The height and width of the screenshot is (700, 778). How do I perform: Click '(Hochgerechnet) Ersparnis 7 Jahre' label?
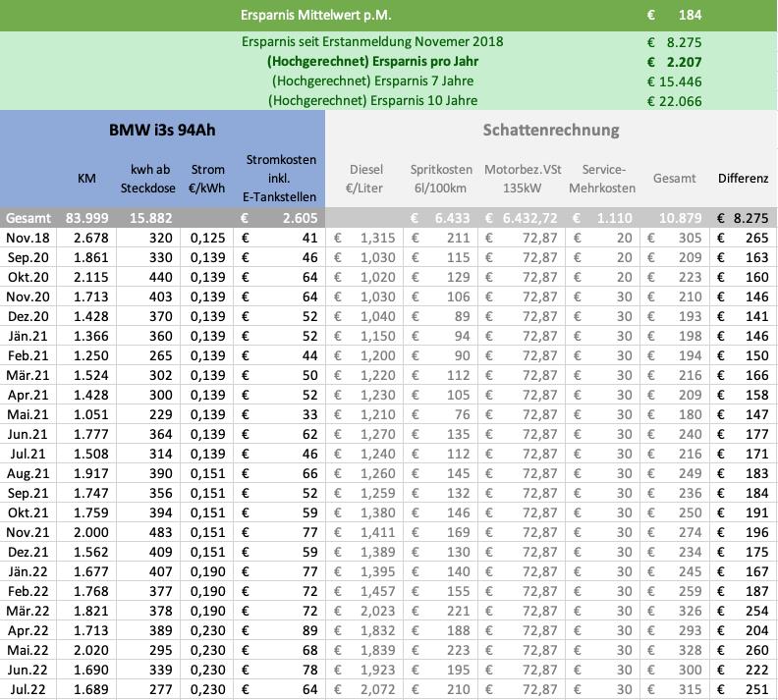coord(372,81)
